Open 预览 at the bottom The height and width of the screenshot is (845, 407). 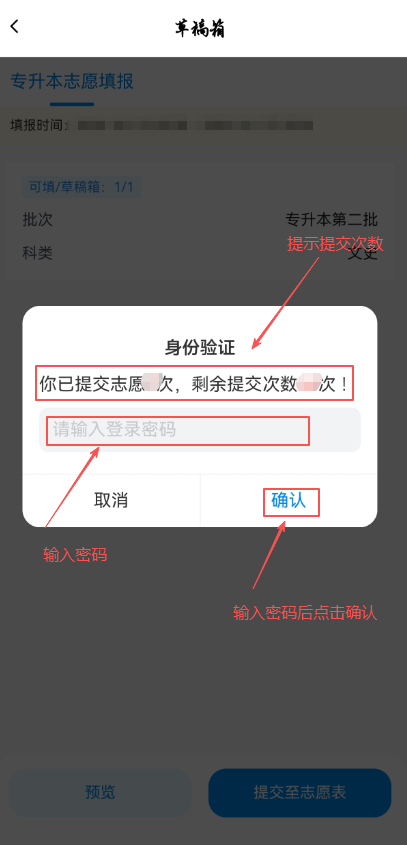[100, 793]
